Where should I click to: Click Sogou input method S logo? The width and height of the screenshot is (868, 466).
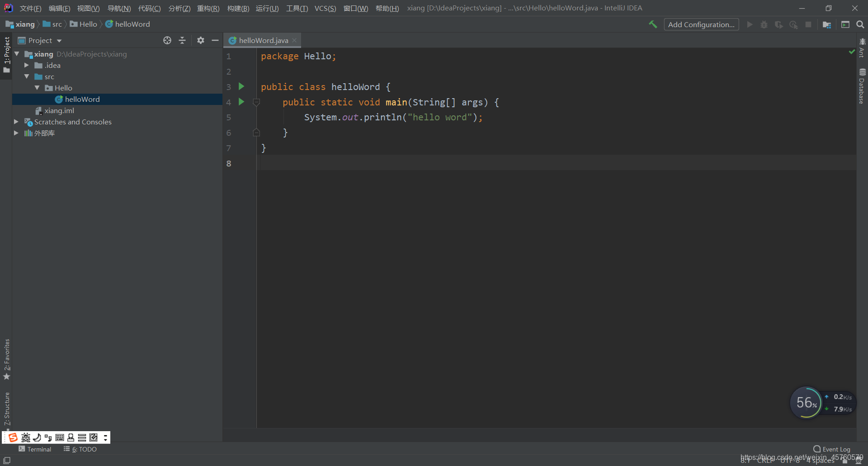13,437
